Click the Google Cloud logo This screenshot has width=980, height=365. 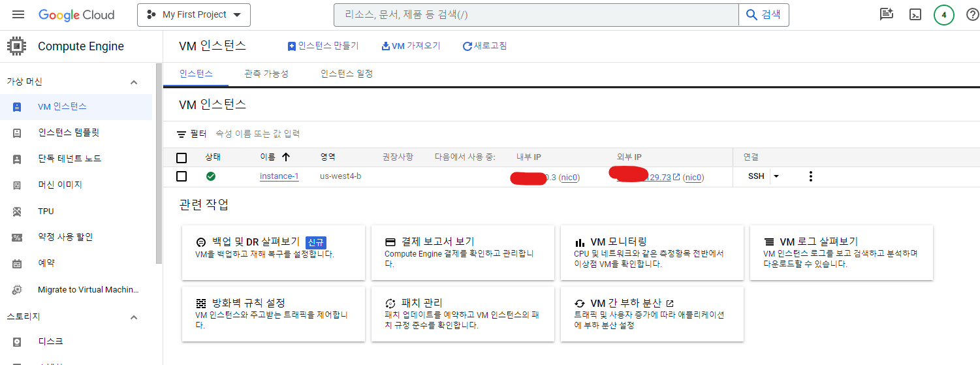tap(76, 14)
